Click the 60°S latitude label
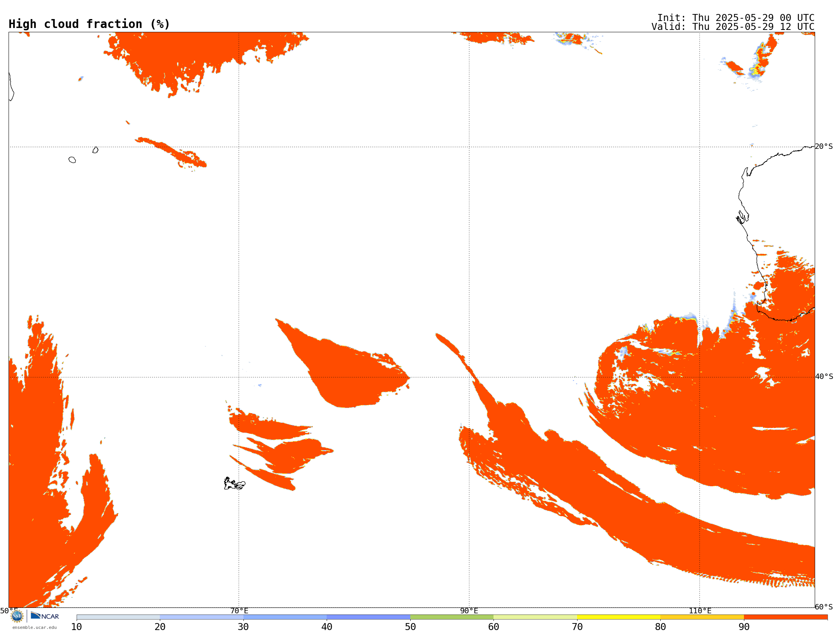This screenshot has height=632, width=840. [824, 607]
